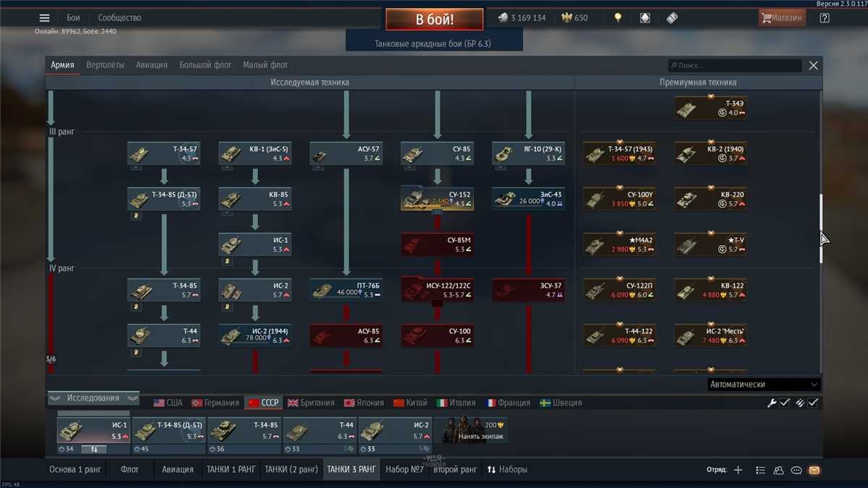Collapse the Исследования panel
The width and height of the screenshot is (868, 488).
coord(93,398)
